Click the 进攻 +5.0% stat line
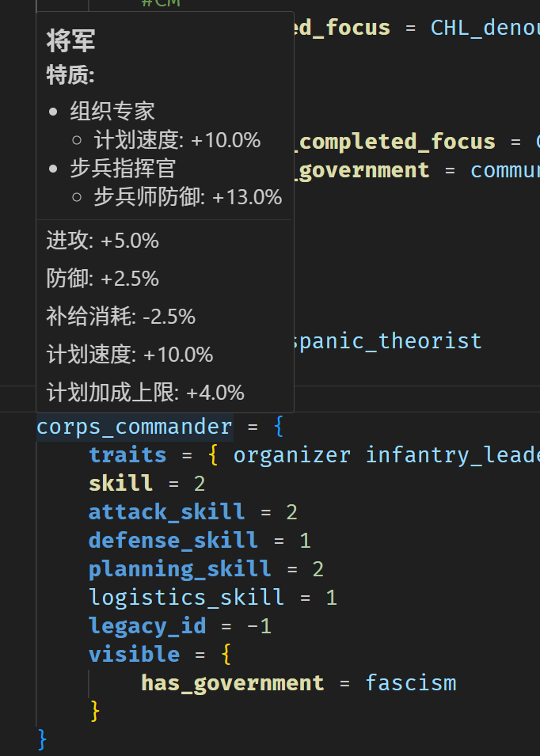Image resolution: width=540 pixels, height=756 pixels. [102, 240]
